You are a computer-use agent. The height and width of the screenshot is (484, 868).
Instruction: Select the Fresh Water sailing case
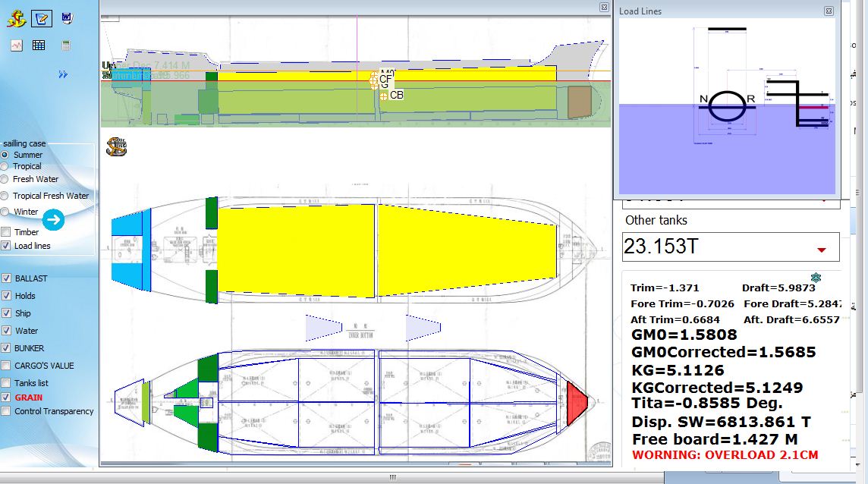pyautogui.click(x=5, y=179)
